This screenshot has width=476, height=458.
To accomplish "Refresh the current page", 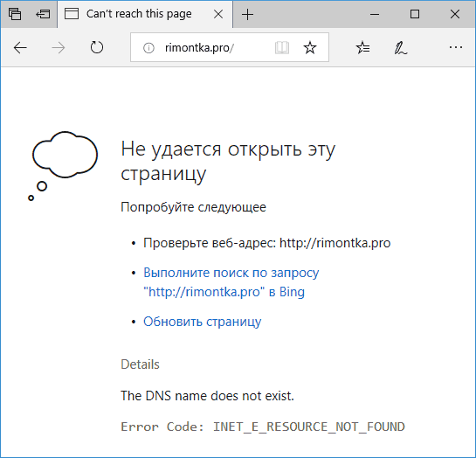I will pos(97,47).
